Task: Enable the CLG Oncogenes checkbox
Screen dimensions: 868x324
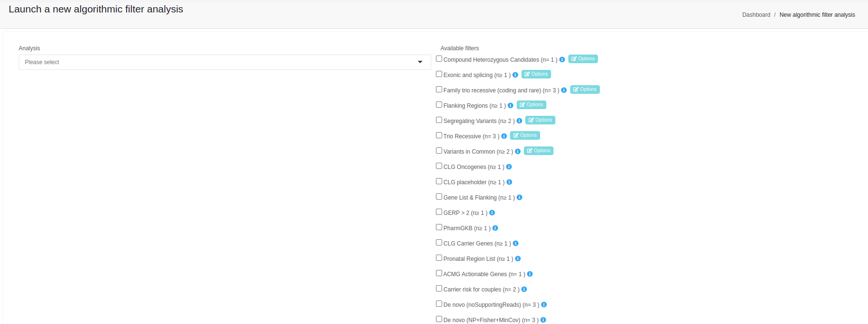Action: coord(439,166)
